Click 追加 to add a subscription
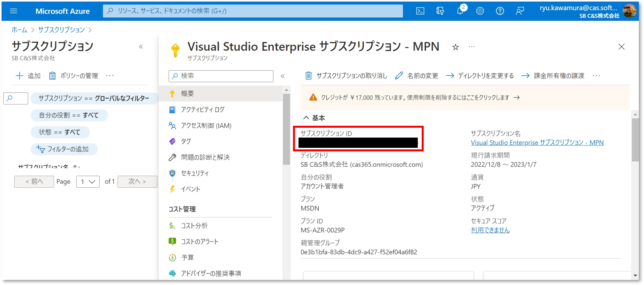The image size is (644, 285). (x=28, y=76)
